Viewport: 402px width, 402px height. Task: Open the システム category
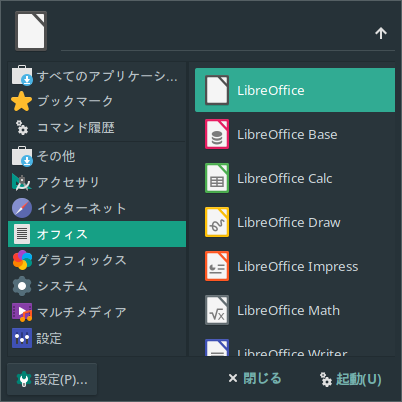(97, 286)
